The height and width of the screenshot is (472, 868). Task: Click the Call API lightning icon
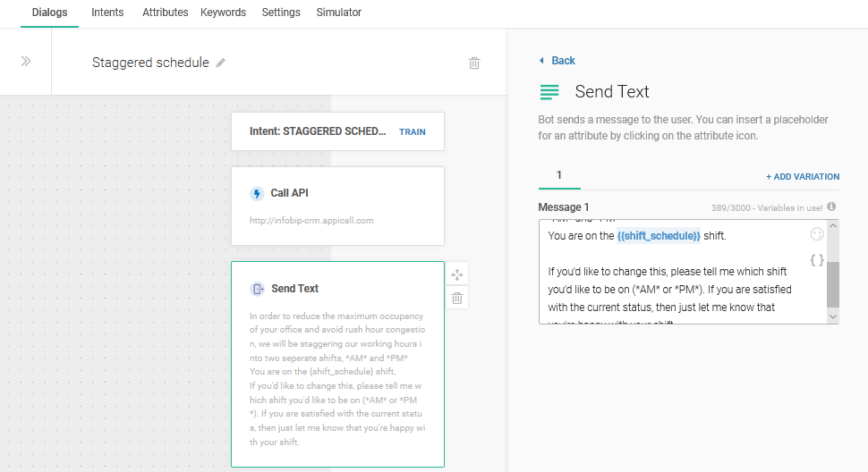[258, 194]
